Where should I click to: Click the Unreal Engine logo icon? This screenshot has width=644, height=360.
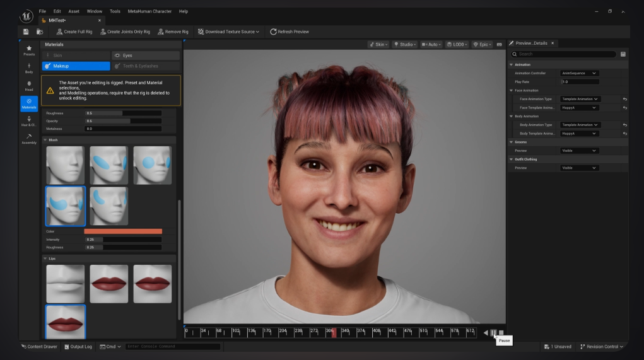26,16
